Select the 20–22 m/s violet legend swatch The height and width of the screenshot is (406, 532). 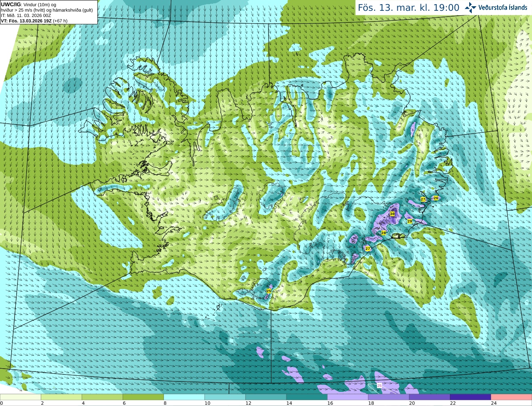430,397
